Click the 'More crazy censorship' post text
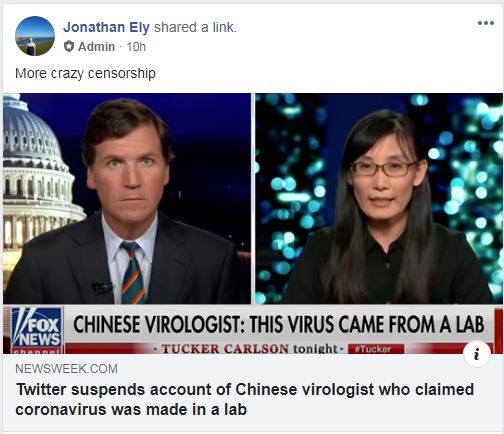 click(85, 73)
